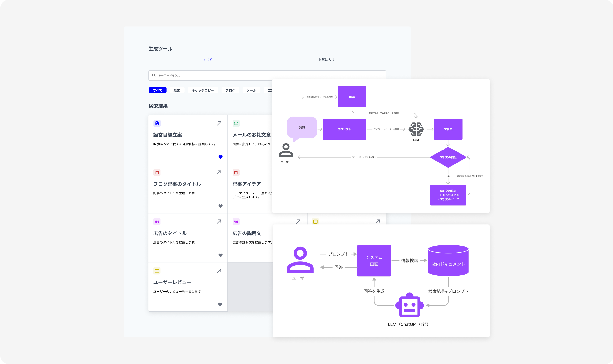
Task: Open 広告の説明文 via arrow icon
Action: (298, 221)
